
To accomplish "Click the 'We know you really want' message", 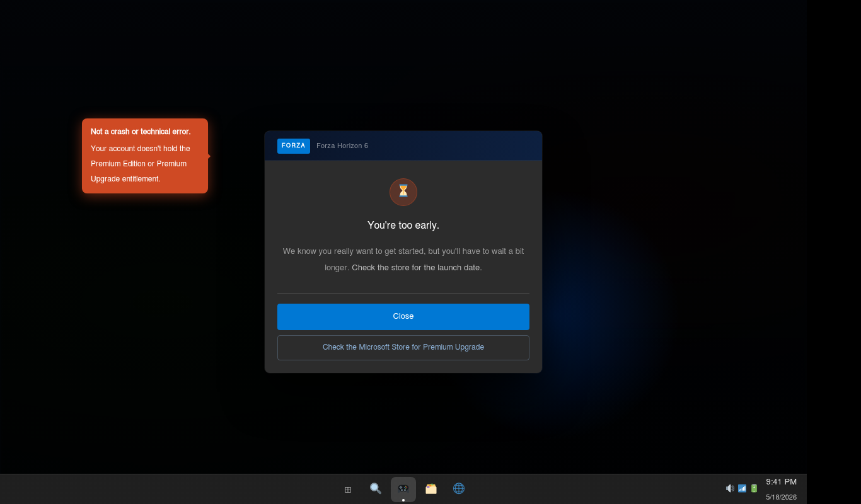I will (403, 260).
